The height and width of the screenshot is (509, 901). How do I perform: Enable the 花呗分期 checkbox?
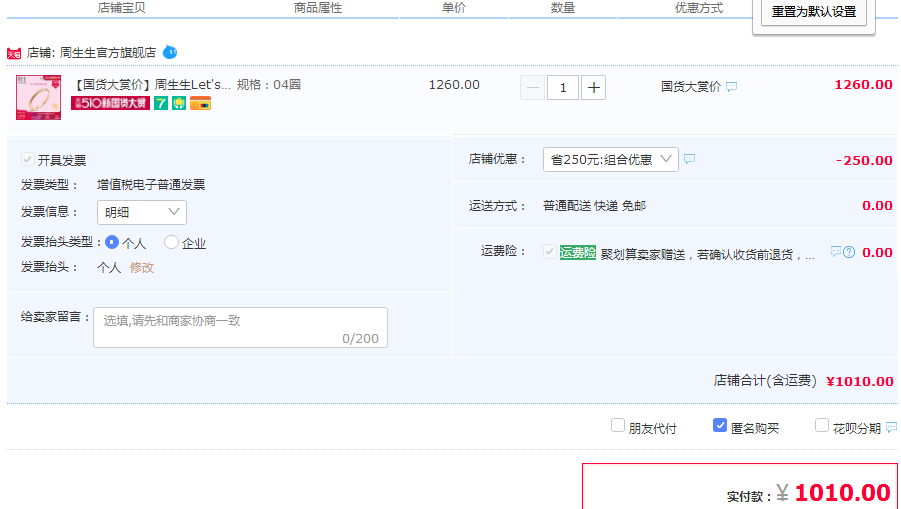822,425
